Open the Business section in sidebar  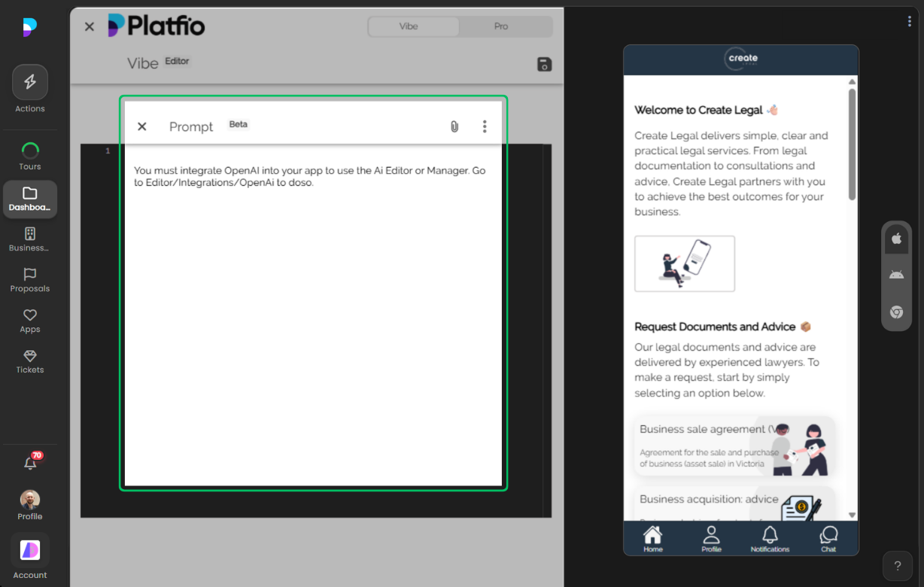(30, 239)
